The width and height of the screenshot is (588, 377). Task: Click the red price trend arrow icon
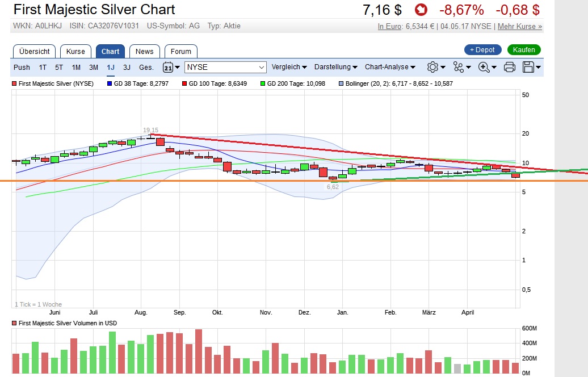point(421,10)
